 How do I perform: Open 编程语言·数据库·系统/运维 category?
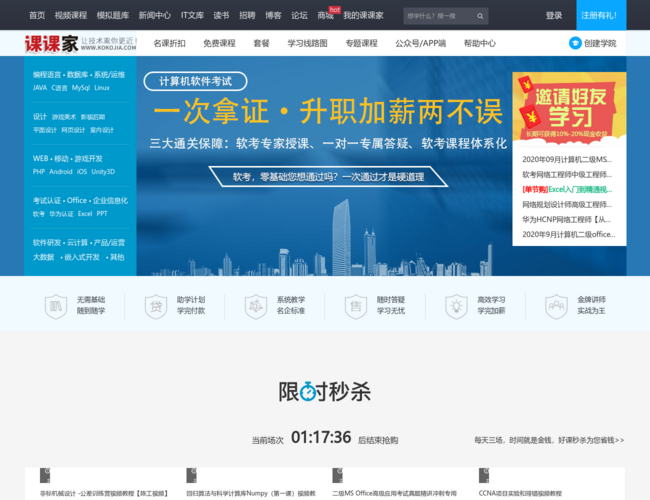(x=79, y=75)
